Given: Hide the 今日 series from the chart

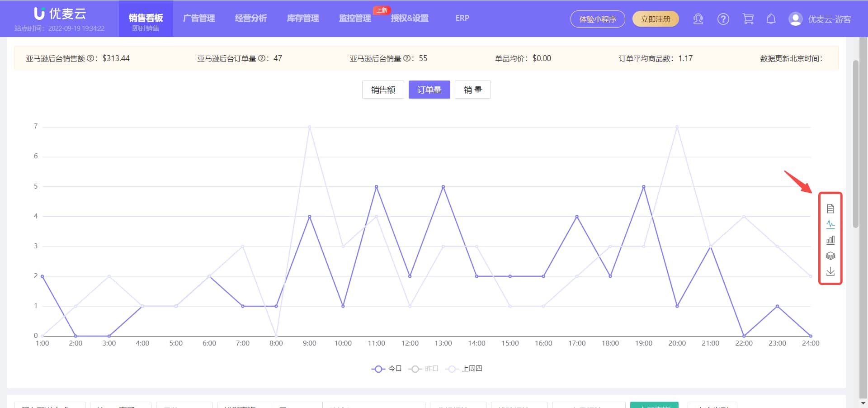Looking at the screenshot, I should pos(388,369).
